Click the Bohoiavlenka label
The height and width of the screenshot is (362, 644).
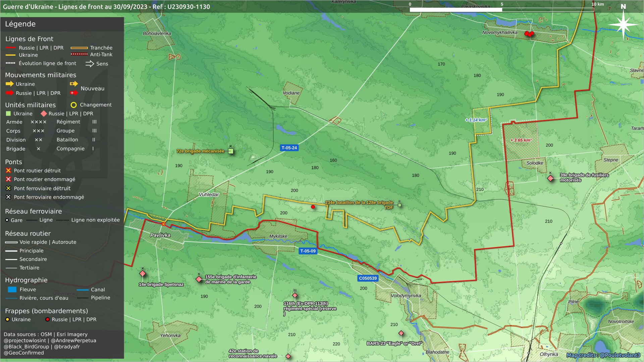coord(157,34)
